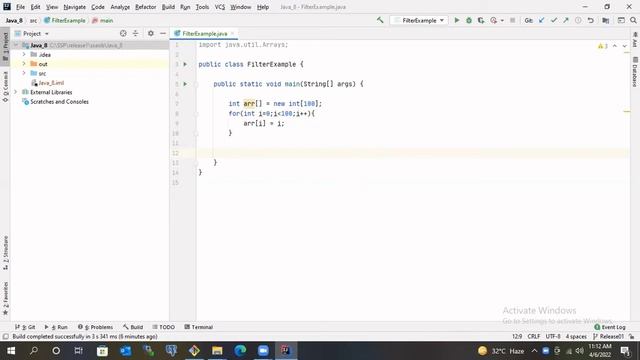Collapse the Java_8 project root
This screenshot has height=360, width=640.
click(16, 45)
